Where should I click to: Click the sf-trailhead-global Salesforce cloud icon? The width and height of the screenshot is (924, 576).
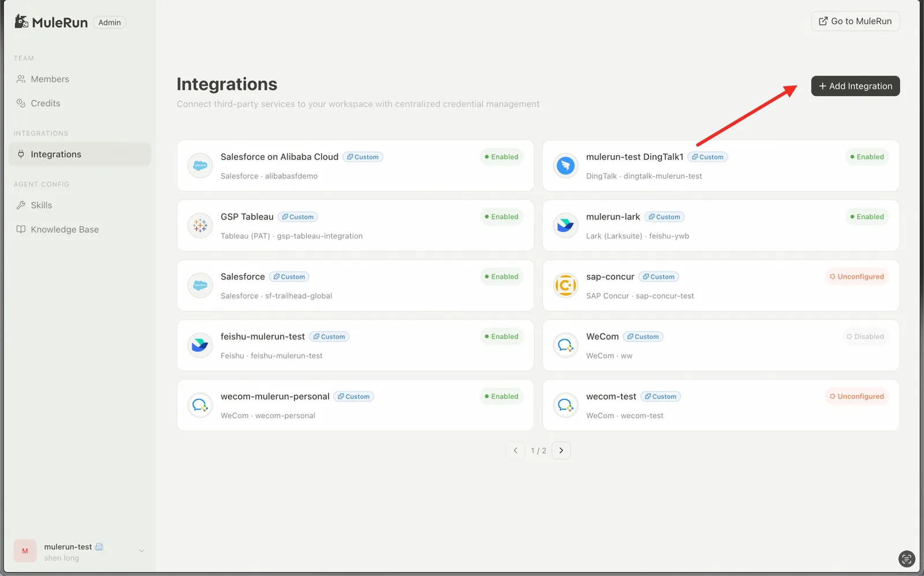click(x=200, y=285)
